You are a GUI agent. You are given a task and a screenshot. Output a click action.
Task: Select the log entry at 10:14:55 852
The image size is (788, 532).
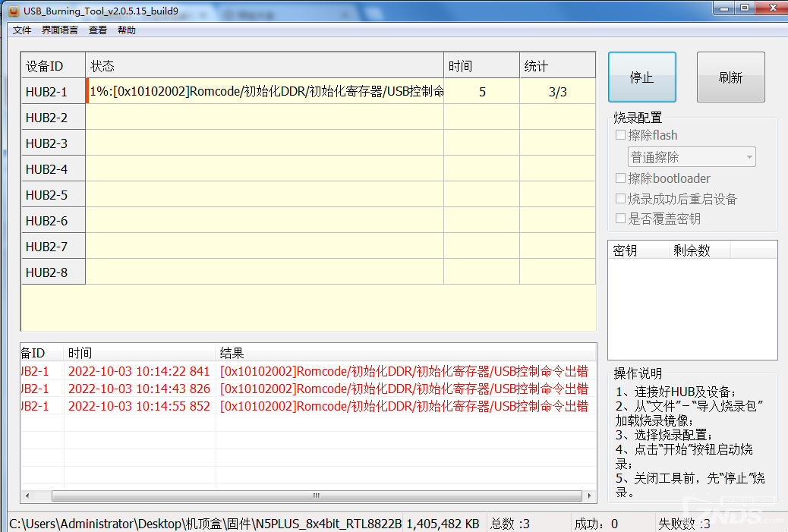click(308, 407)
